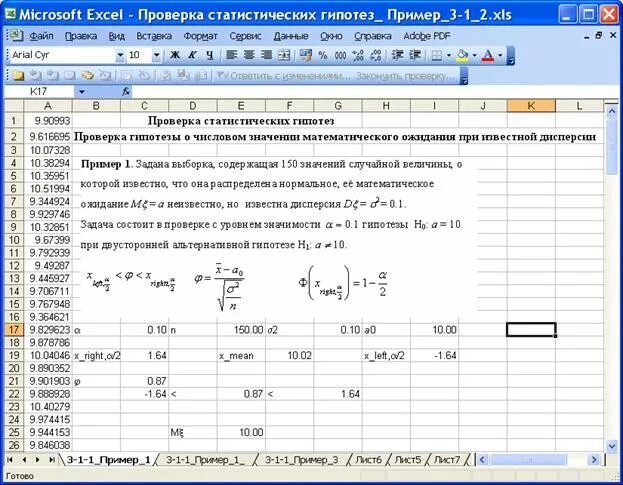623x485 pixels.
Task: Click the Excel workbook icon in menu bar
Action: (x=15, y=36)
